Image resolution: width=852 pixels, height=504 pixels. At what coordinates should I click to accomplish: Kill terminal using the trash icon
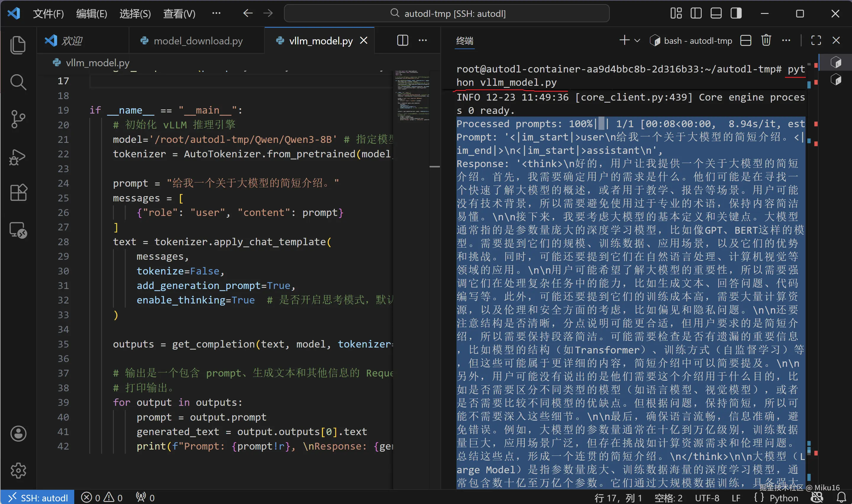tap(766, 41)
